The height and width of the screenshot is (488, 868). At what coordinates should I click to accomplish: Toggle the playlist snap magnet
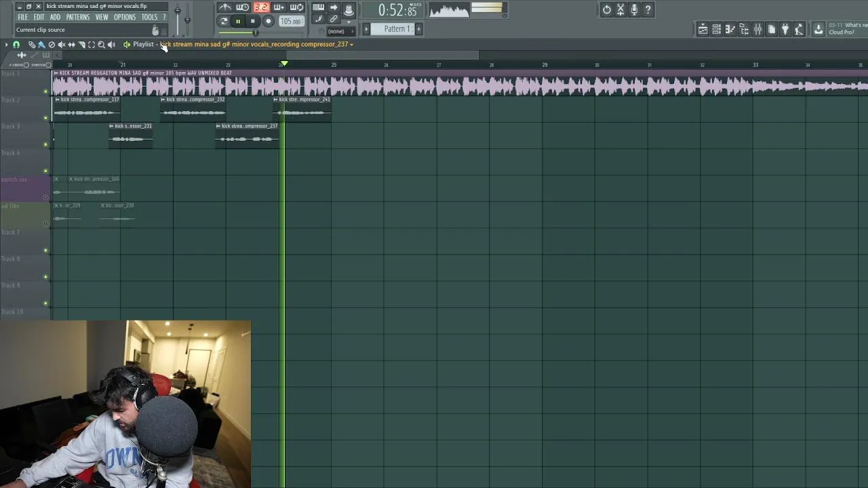click(x=16, y=45)
